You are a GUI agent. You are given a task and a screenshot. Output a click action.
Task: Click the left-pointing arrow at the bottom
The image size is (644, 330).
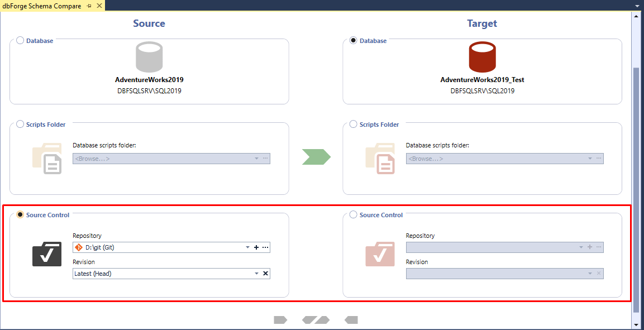point(351,319)
